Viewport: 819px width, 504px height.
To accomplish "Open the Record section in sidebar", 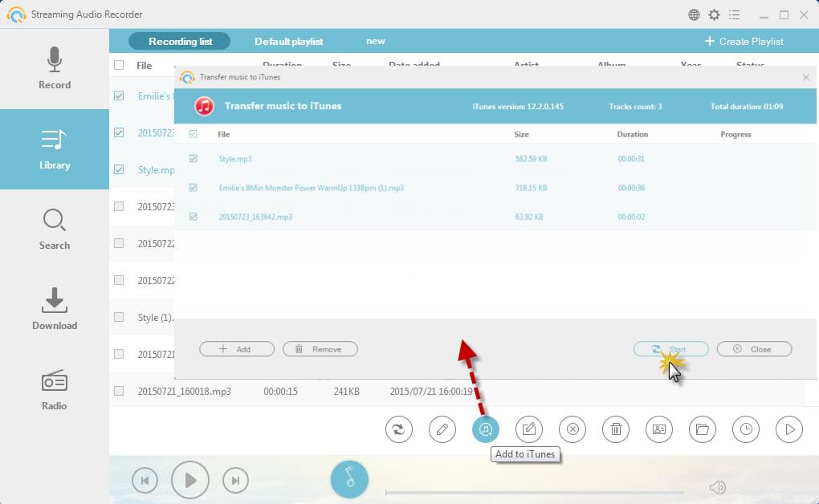I will click(x=55, y=68).
